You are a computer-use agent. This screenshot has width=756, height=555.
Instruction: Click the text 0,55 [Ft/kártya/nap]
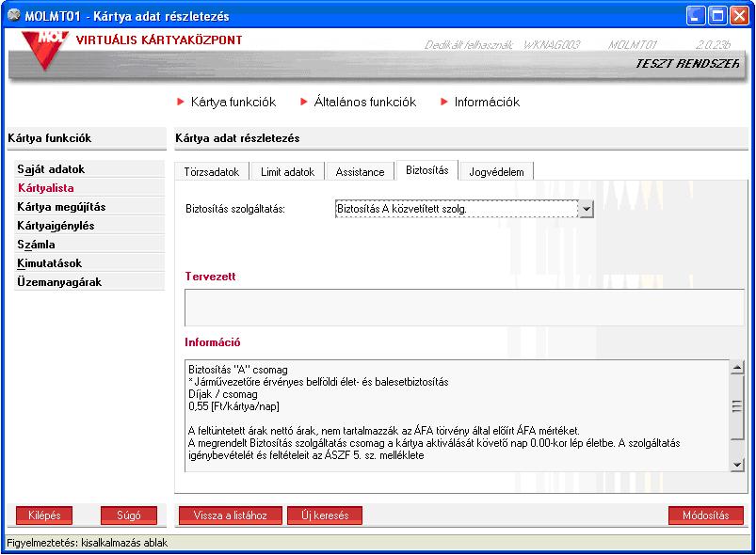coord(233,406)
